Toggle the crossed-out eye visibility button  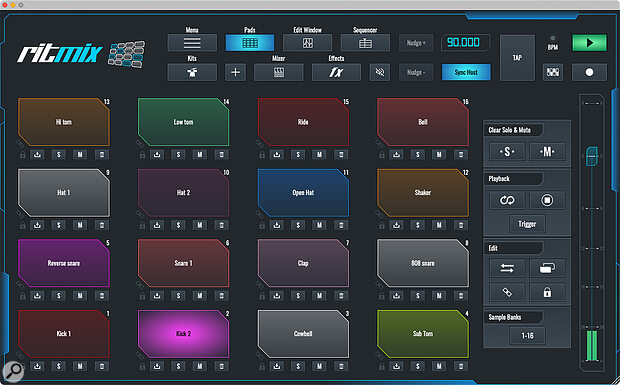coord(380,72)
